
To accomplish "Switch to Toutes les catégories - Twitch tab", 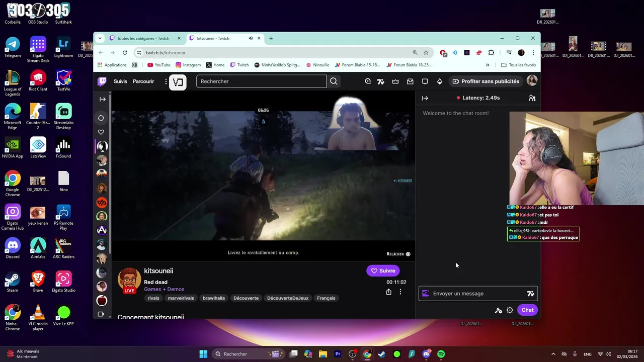I will pyautogui.click(x=143, y=38).
